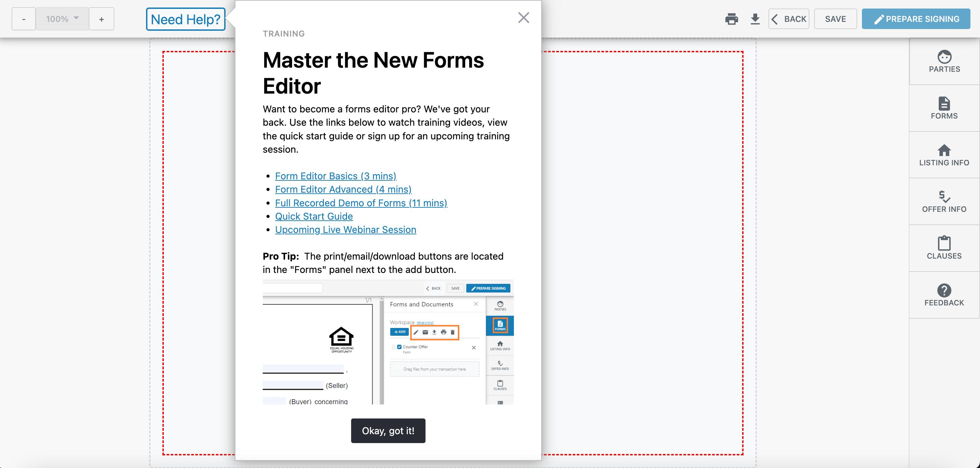Zoom in with the plus button

101,19
